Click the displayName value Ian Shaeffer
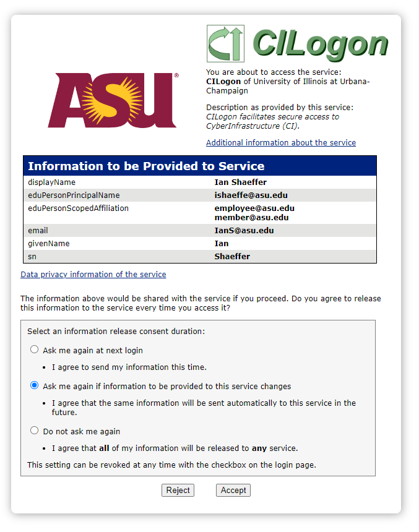Image resolution: width=419 pixels, height=532 pixels. pos(241,182)
